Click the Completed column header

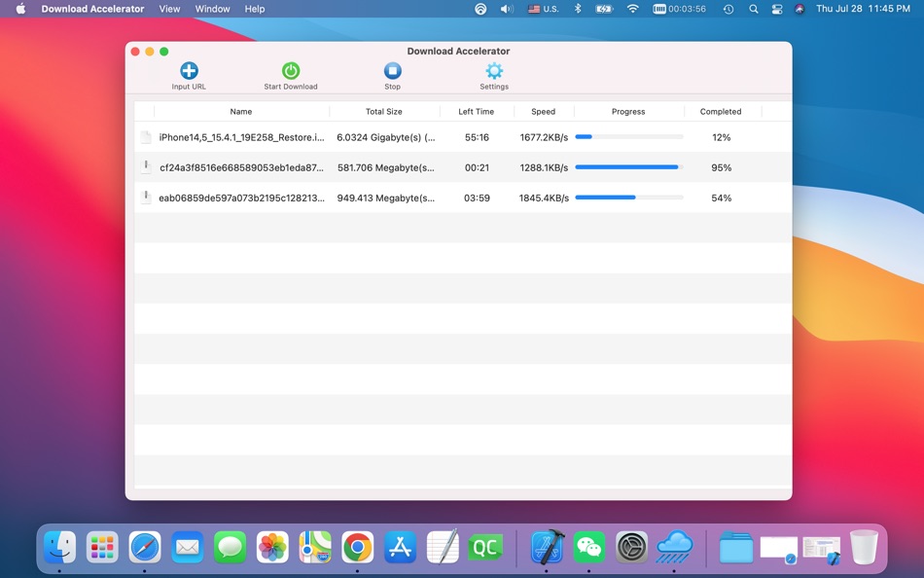pyautogui.click(x=721, y=112)
